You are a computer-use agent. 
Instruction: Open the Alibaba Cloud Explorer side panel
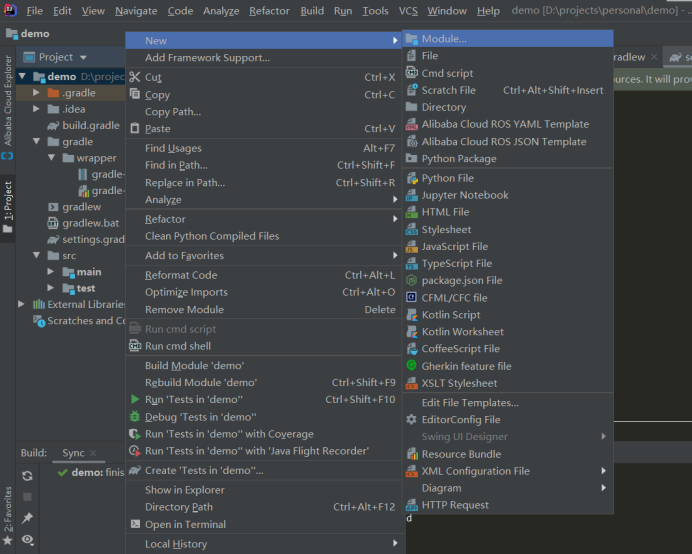[x=8, y=106]
